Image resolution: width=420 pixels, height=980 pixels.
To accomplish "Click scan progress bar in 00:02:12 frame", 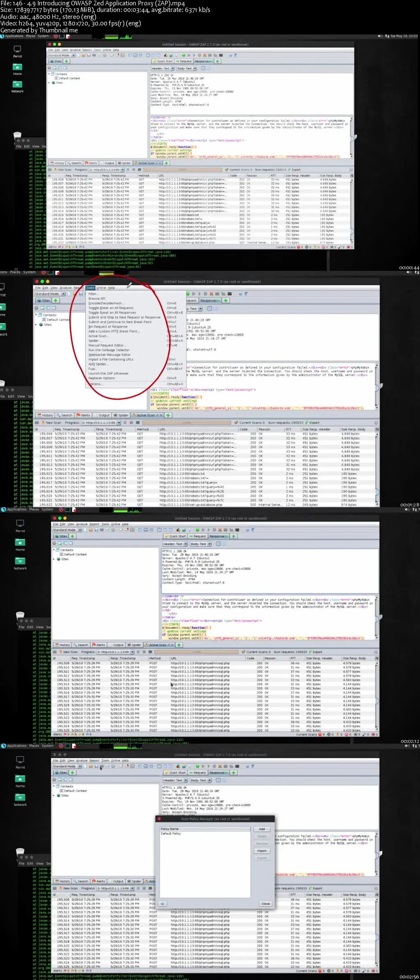I will coord(196,652).
